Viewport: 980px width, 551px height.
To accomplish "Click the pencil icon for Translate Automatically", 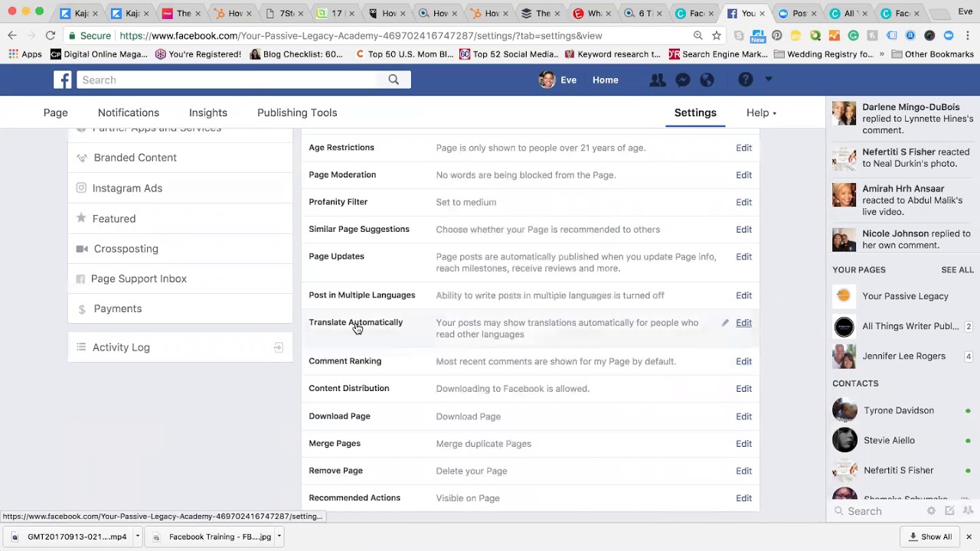I will (725, 323).
